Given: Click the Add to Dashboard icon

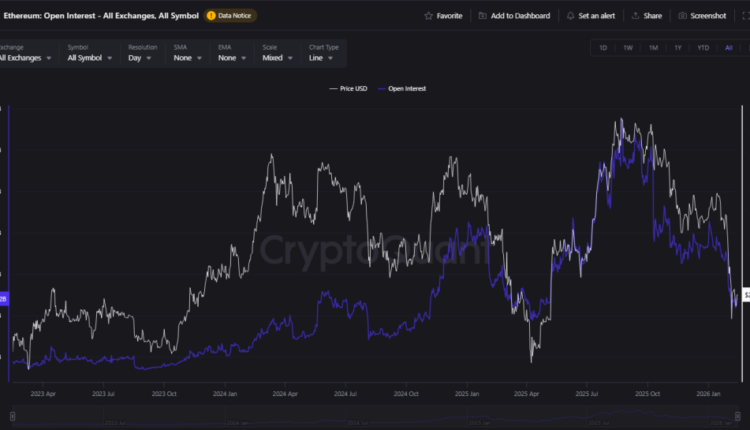Looking at the screenshot, I should coord(483,16).
